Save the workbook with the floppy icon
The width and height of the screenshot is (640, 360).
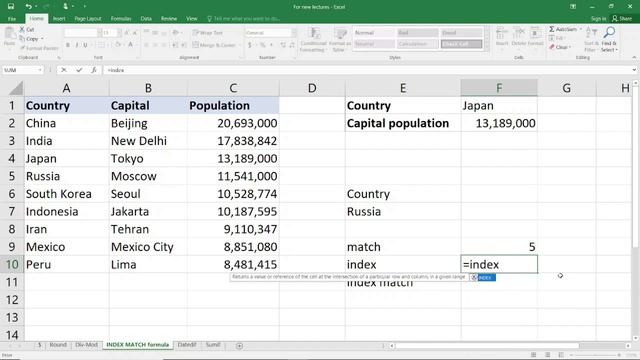[x=11, y=7]
